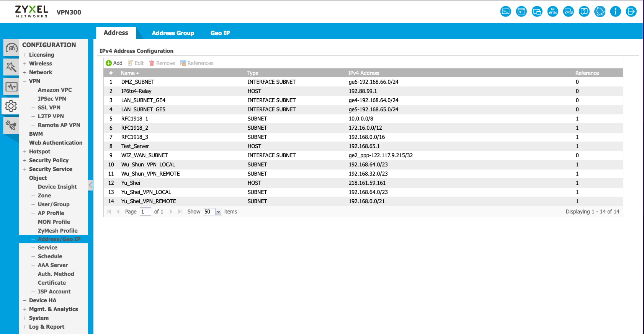
Task: Expand the System menu
Action: 25,318
